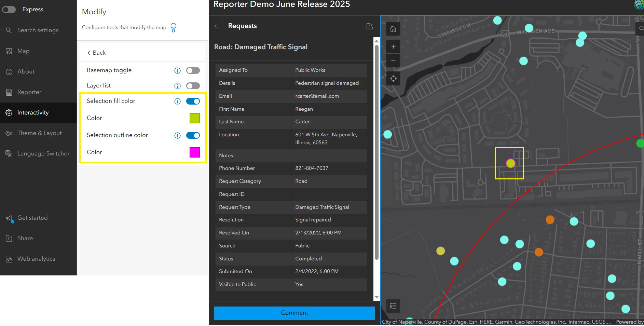Open the map legend list icon
644x326 pixels.
click(x=393, y=306)
